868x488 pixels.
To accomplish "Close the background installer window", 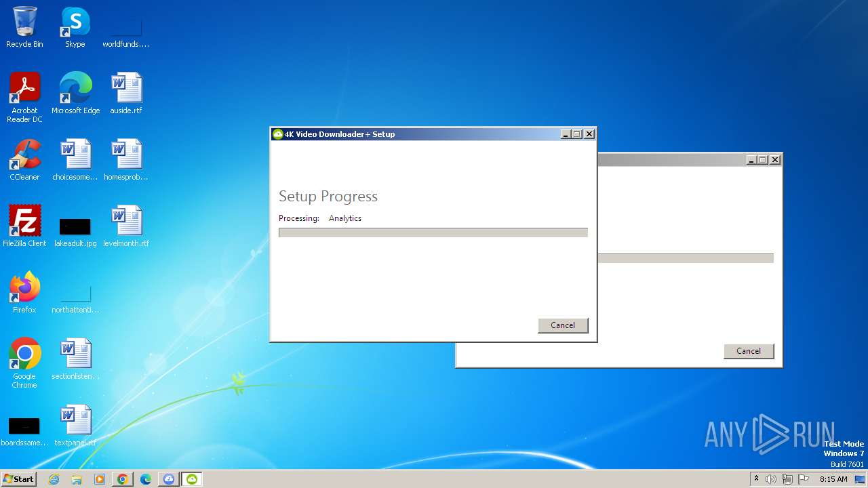I will click(775, 160).
